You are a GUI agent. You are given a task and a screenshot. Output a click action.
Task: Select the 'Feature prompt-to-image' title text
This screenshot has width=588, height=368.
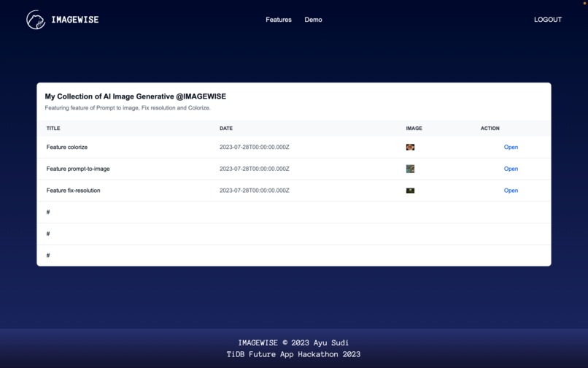[78, 169]
